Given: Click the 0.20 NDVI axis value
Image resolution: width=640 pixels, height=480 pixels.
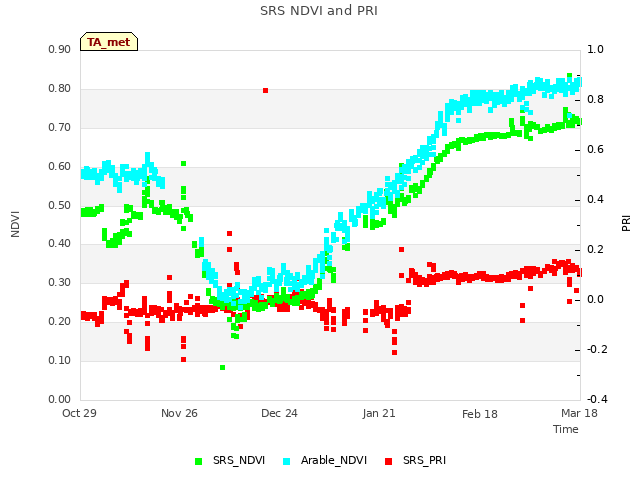Looking at the screenshot, I should click(60, 322).
